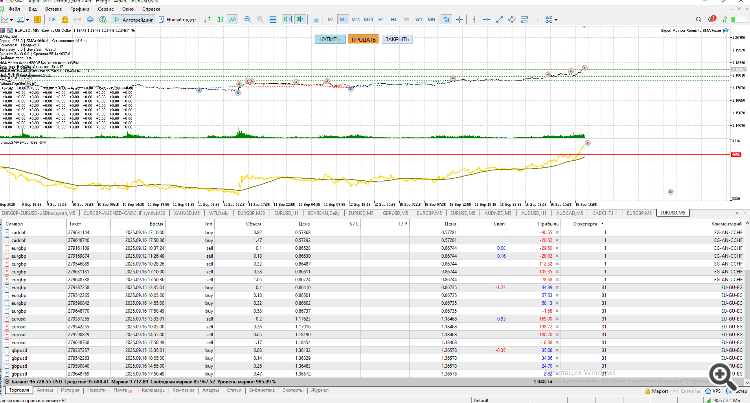The width and height of the screenshot is (750, 403).
Task: Click the Algo Trading toolbar button
Action: [133, 20]
